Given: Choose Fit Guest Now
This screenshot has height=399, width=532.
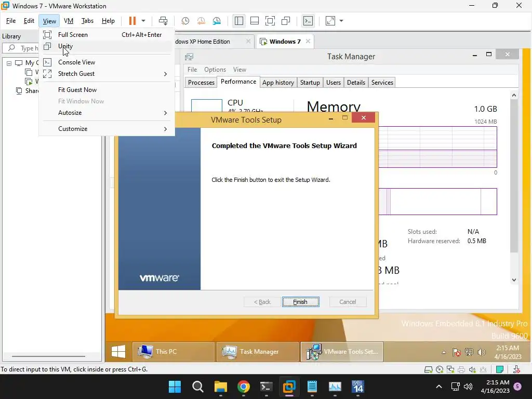Looking at the screenshot, I should [107, 89].
